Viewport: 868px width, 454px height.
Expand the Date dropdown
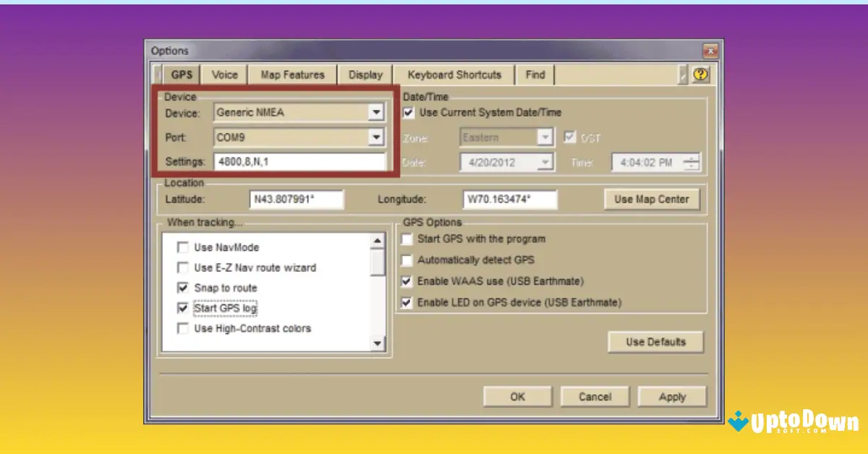point(546,162)
